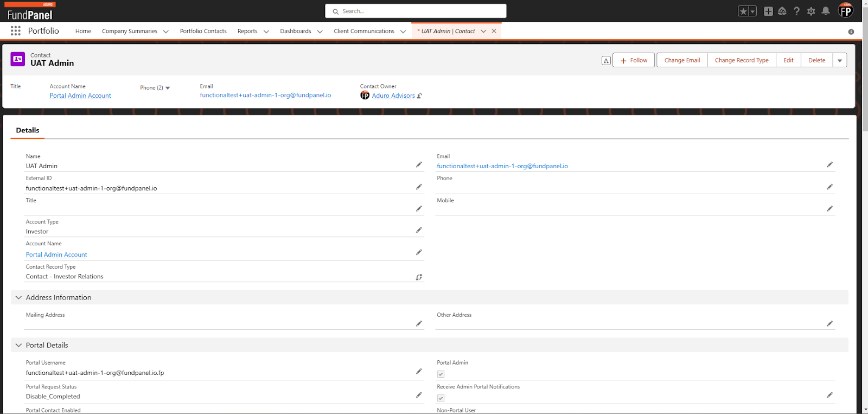Click the Change Owner icon beside Aduro Advisors

tap(419, 95)
